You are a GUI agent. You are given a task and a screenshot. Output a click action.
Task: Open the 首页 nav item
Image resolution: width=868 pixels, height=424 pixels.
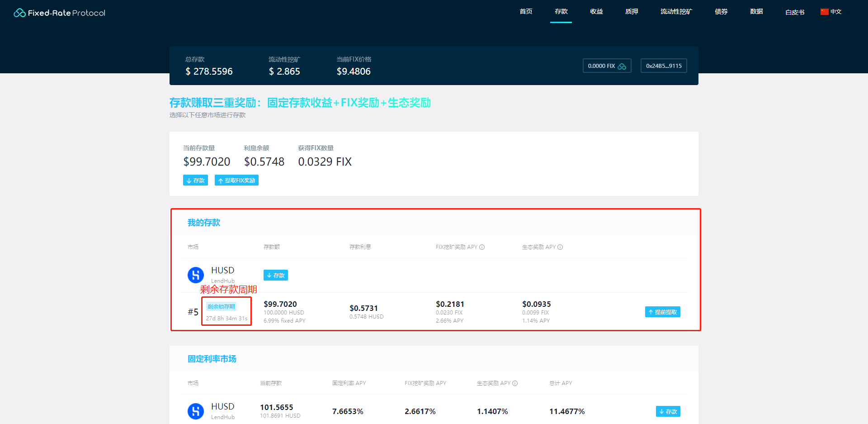(x=526, y=12)
